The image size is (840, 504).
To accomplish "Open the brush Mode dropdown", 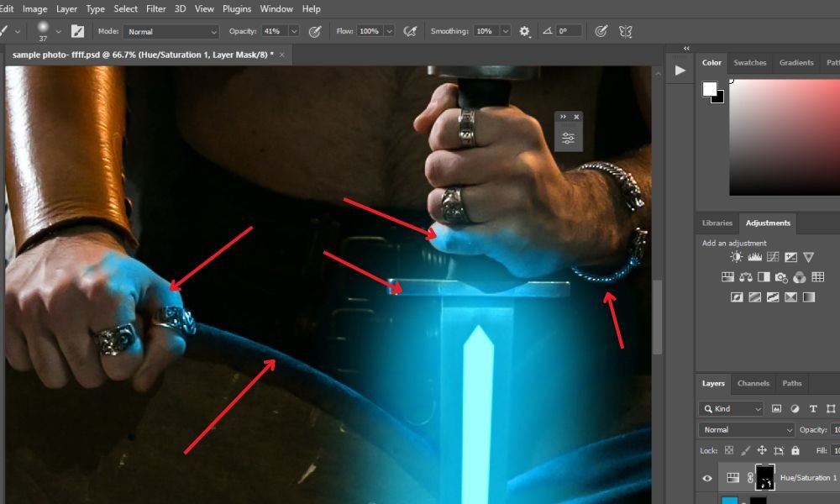I will 171,32.
